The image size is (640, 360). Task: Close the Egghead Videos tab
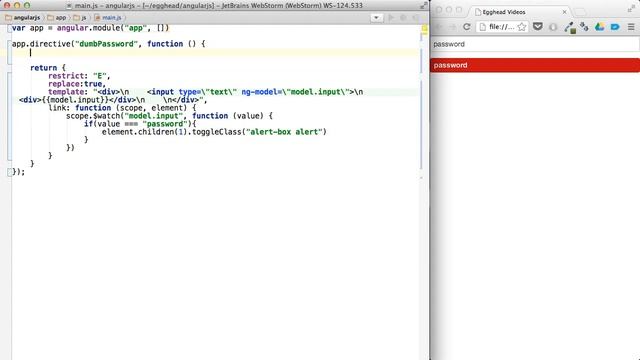(x=564, y=12)
